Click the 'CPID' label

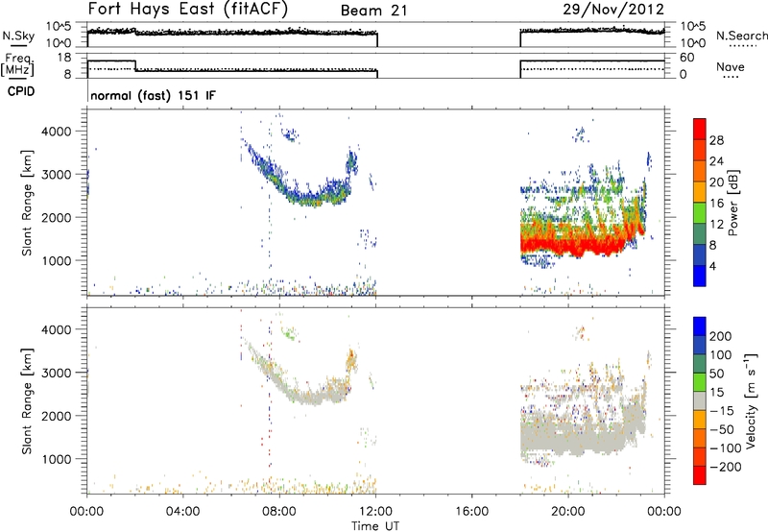click(x=21, y=91)
